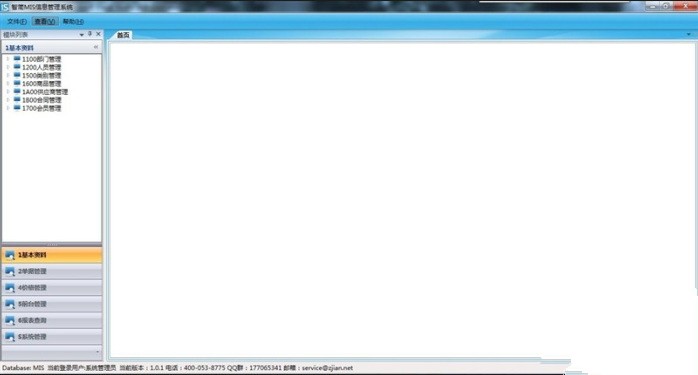Viewport: 698px width, 375px height.
Task: Open the 文件(F) menu
Action: coord(17,21)
